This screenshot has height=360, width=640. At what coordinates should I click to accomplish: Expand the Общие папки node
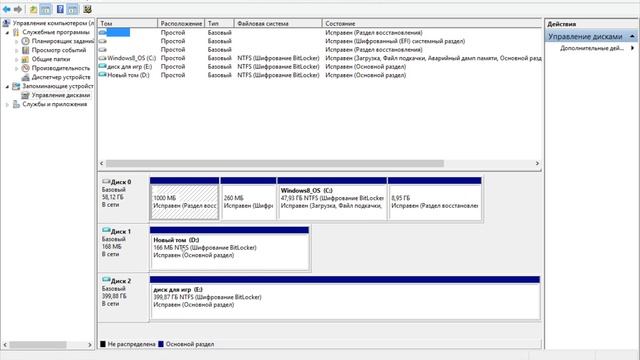point(16,59)
